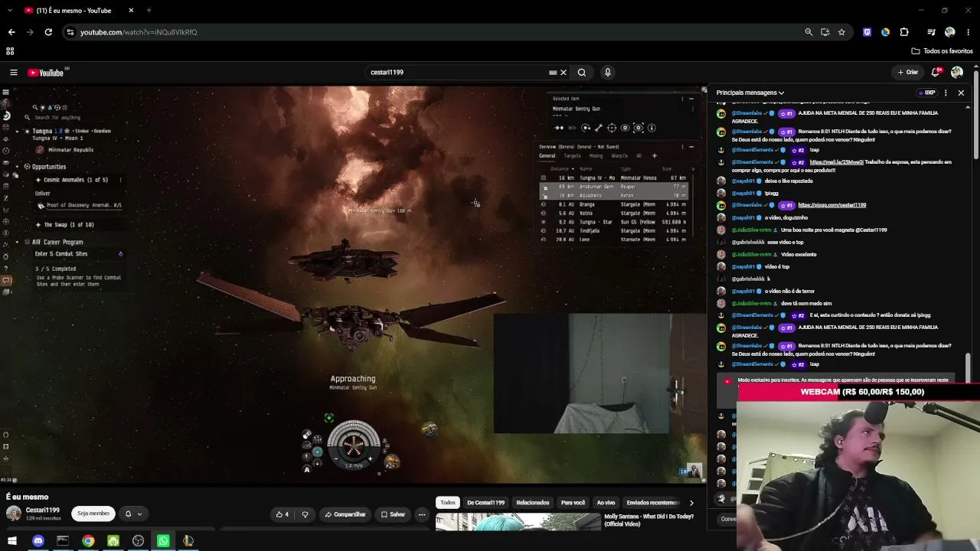The width and height of the screenshot is (980, 551).
Task: Go back to the previous browser page
Action: 11,32
